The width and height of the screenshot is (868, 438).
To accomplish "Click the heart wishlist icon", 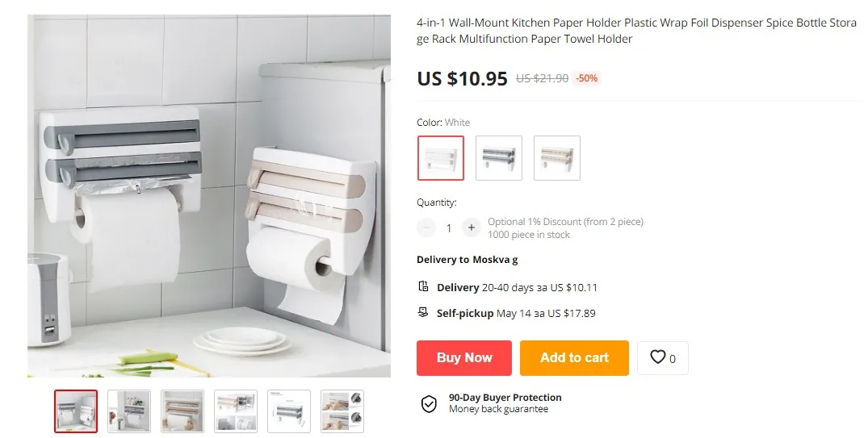I will click(x=657, y=357).
